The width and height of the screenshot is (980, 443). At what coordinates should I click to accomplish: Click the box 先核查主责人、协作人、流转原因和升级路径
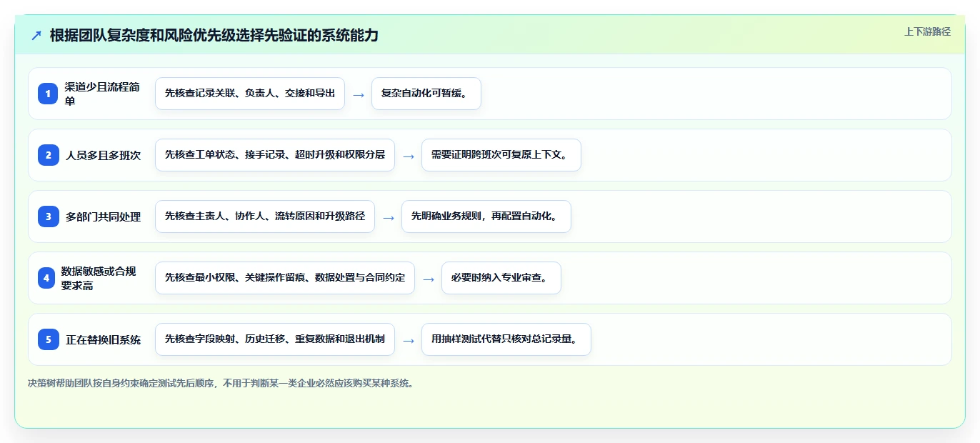tap(265, 216)
